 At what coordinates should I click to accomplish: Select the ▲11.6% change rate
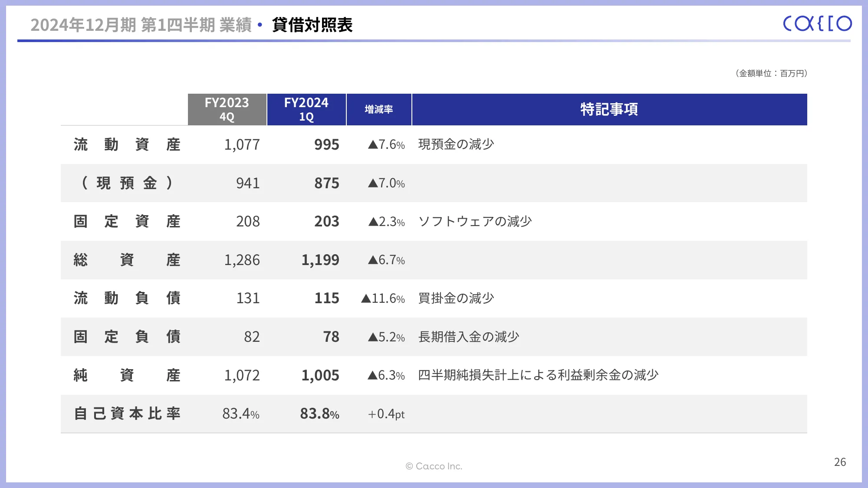(383, 298)
